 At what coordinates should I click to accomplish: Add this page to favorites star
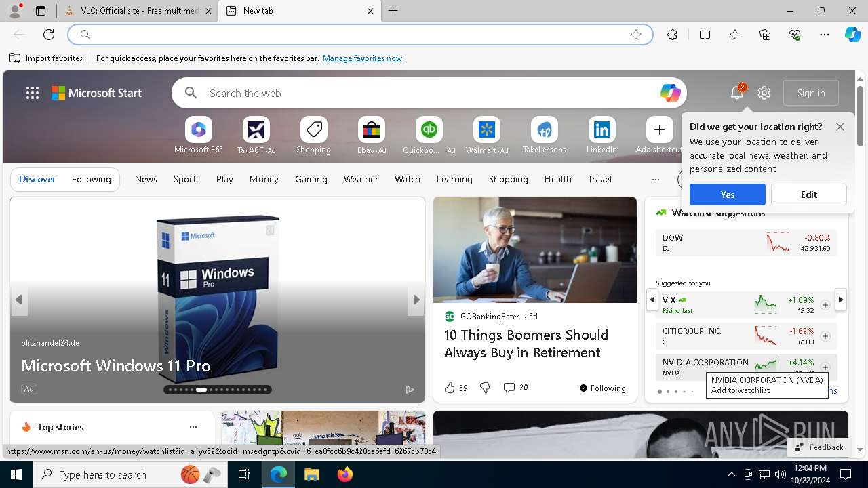click(636, 35)
